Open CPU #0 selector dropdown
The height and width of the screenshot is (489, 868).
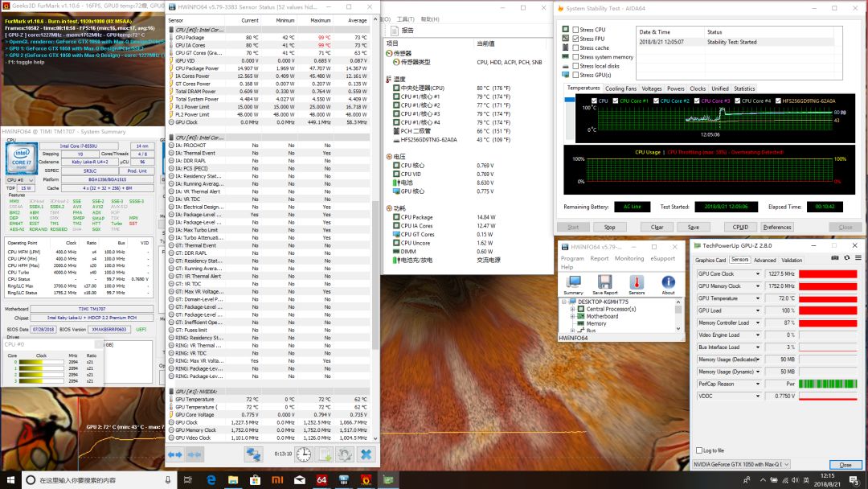(x=20, y=180)
